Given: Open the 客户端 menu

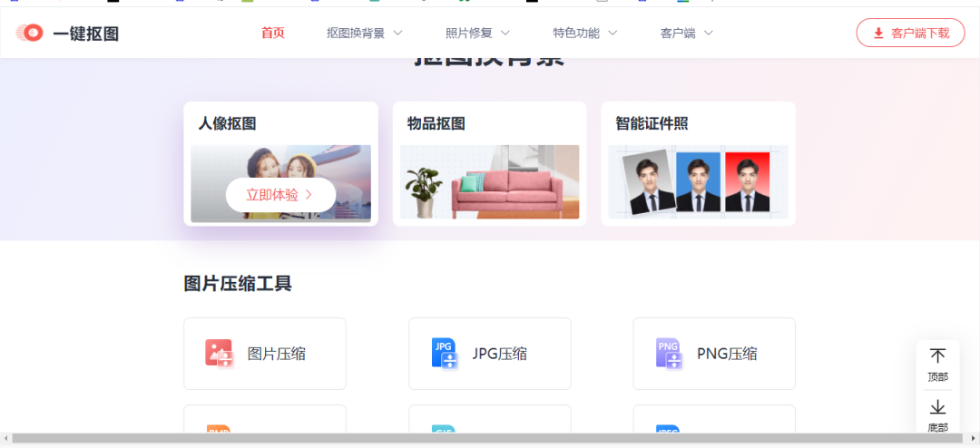Looking at the screenshot, I should click(x=678, y=34).
